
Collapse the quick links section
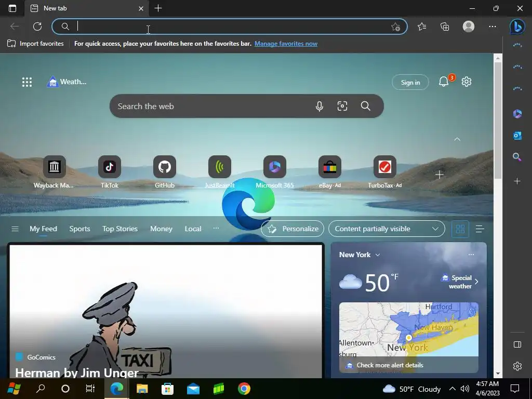click(x=457, y=139)
